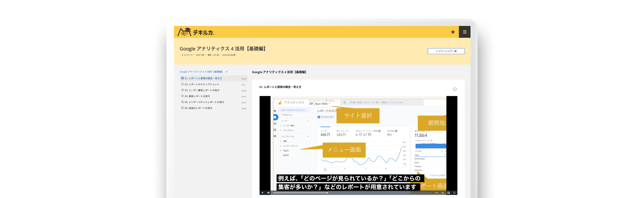Click the 講師：小川 卓 instructor text
This screenshot has width=644, height=198.
click(213, 55)
